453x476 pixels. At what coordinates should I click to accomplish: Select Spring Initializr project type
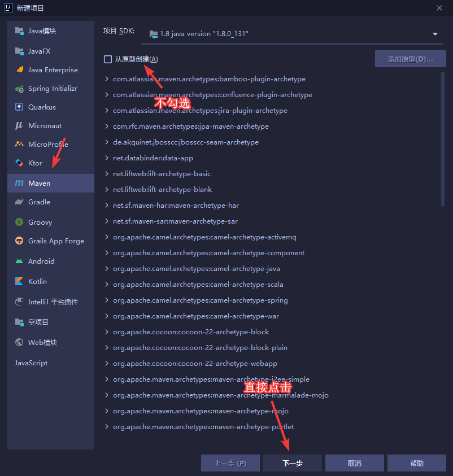coord(51,89)
